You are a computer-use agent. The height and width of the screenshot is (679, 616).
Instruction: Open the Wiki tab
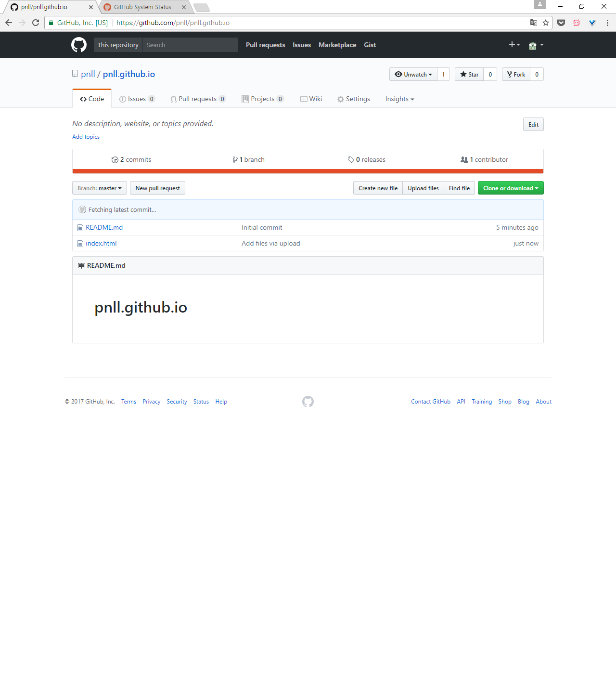pyautogui.click(x=311, y=99)
